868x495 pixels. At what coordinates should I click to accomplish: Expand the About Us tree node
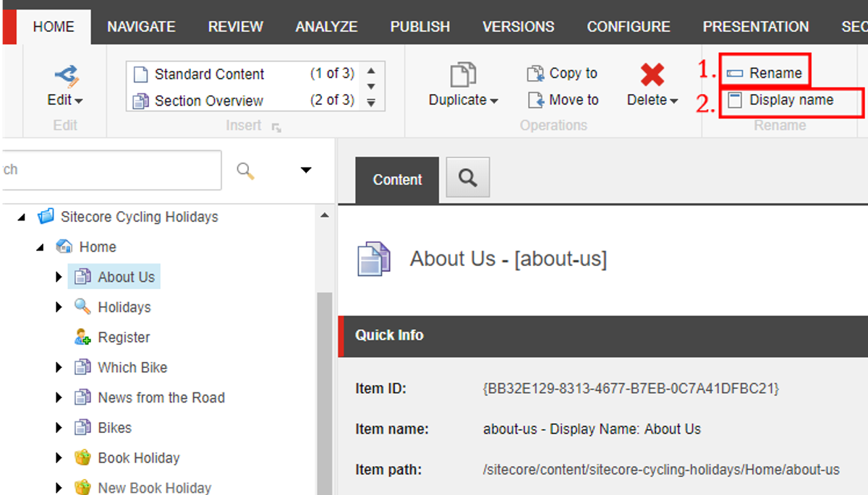[59, 277]
